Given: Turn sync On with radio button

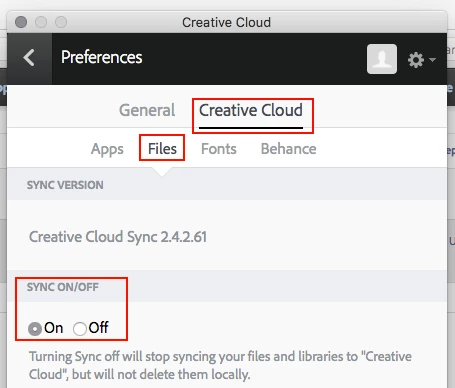Looking at the screenshot, I should (x=35, y=329).
